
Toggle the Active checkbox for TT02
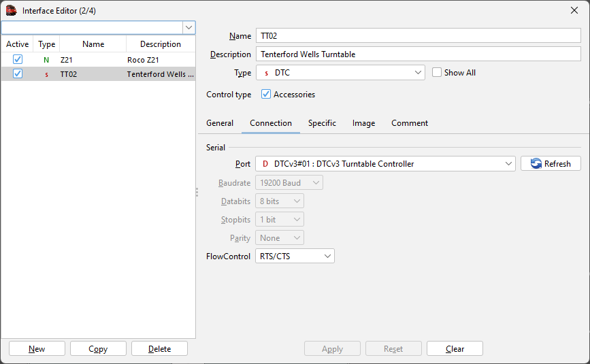click(x=18, y=74)
